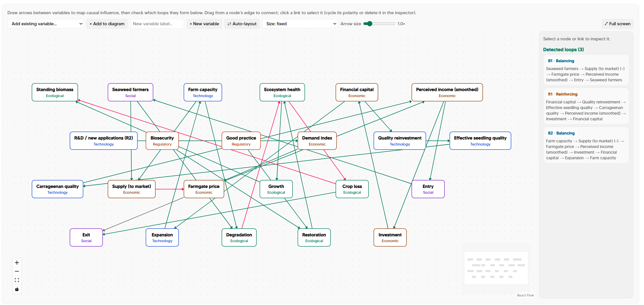Image resolution: width=644 pixels, height=305 pixels.
Task: Select the Demand index node
Action: (317, 141)
